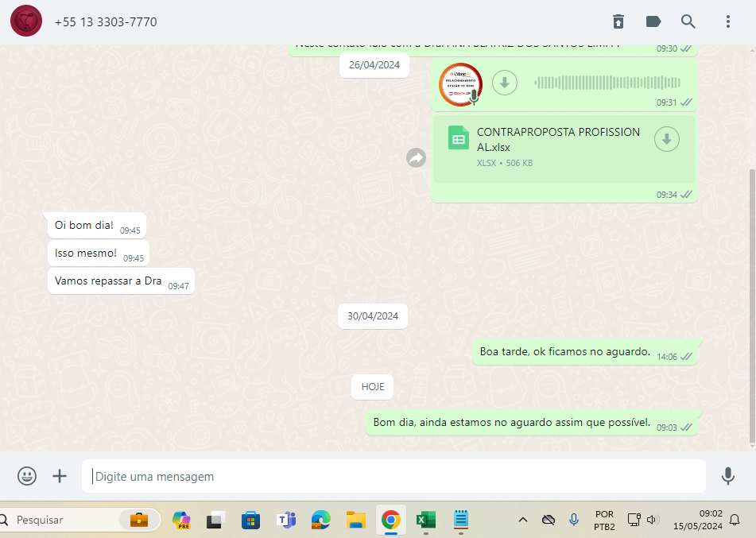Click the 26/04/2024 date badge
Screen dimensions: 756x538
point(374,65)
